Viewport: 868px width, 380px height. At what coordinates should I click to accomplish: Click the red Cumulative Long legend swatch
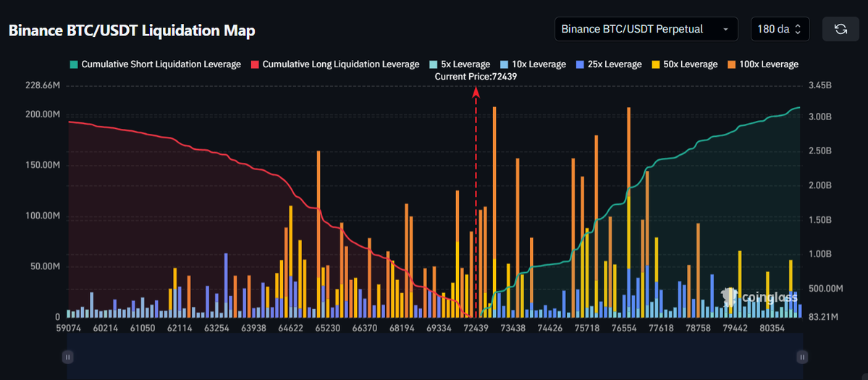click(x=254, y=64)
